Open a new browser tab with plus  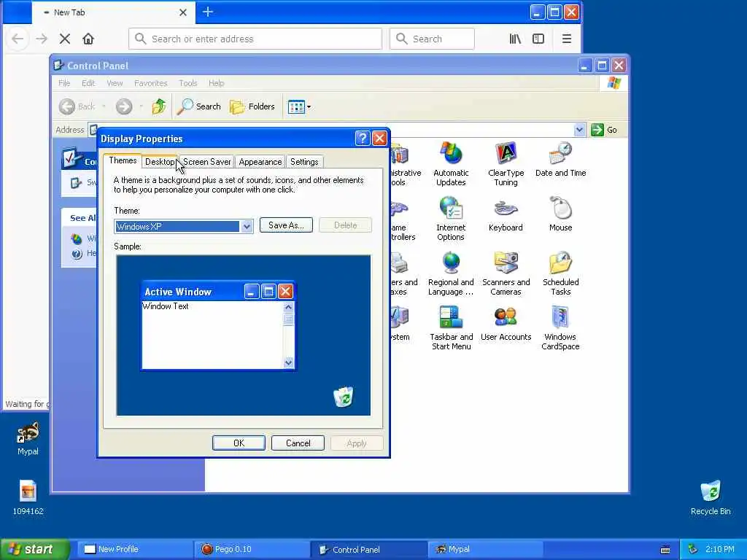pyautogui.click(x=208, y=12)
